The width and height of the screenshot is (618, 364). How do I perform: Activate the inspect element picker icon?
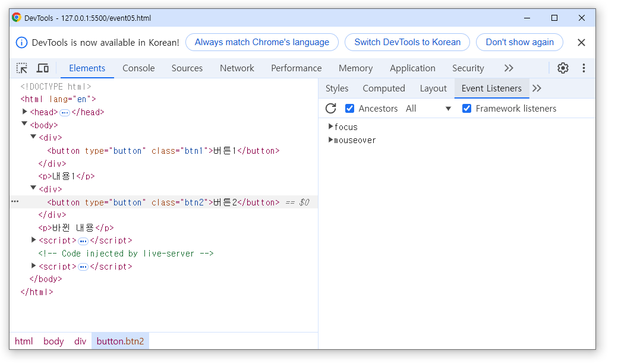tap(22, 69)
